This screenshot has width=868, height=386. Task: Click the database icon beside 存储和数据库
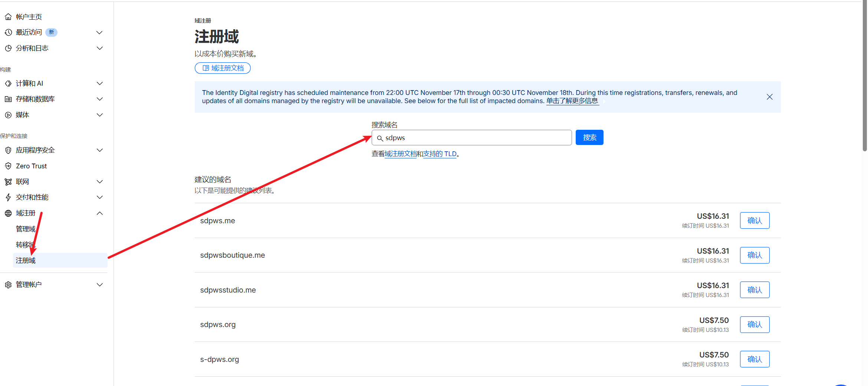click(x=8, y=99)
